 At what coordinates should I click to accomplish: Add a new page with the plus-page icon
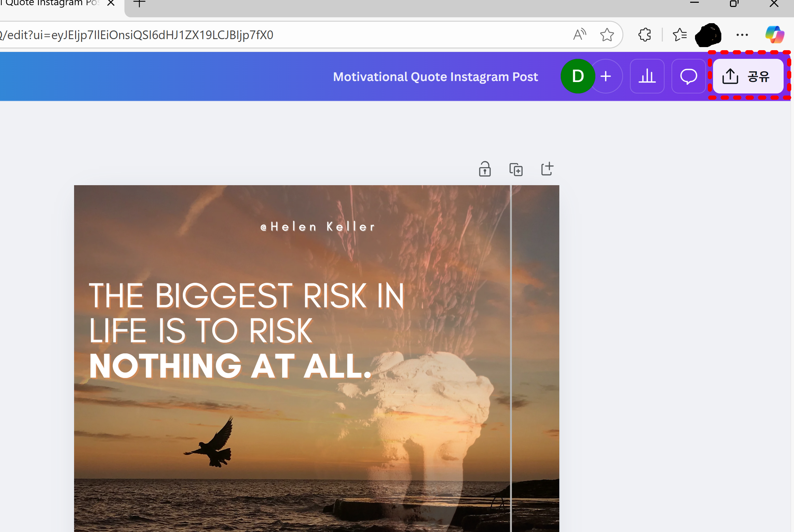547,169
